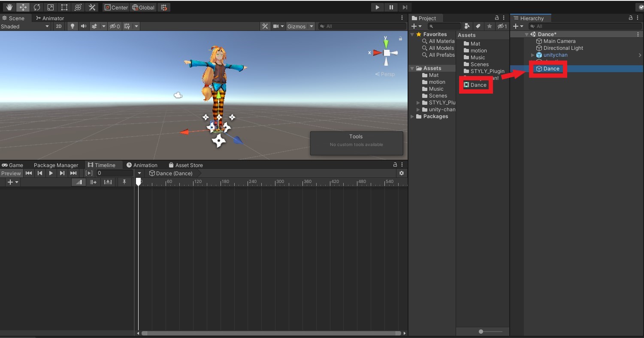Jump to the end of the Timeline
The height and width of the screenshot is (338, 644).
click(73, 173)
